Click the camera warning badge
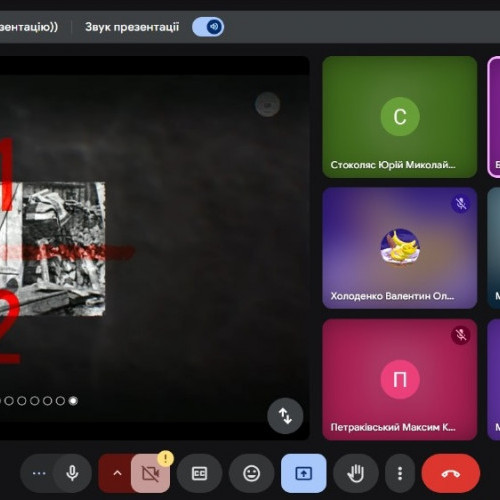 pos(165,458)
